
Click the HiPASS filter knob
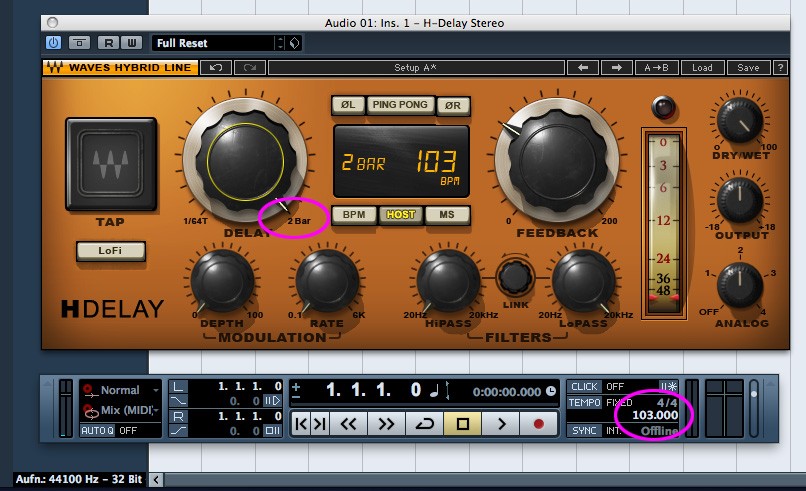(448, 282)
